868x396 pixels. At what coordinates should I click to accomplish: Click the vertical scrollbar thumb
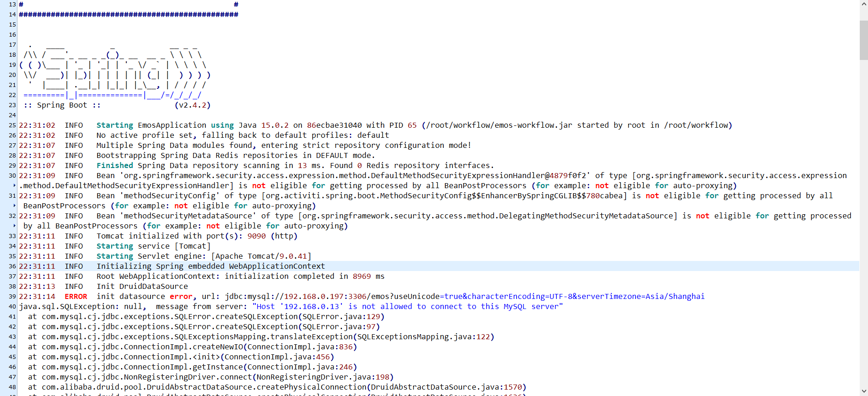863,40
